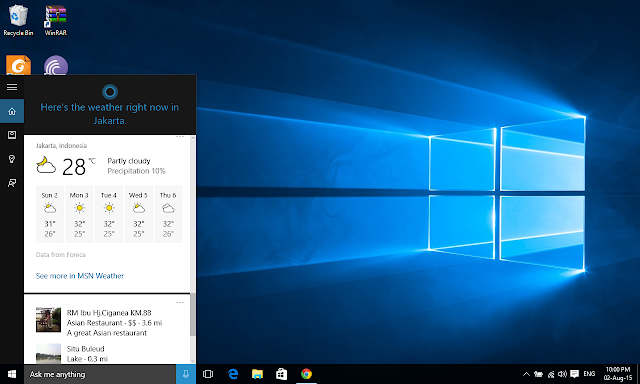Select the Mon 3 forecast tile
Image resolution: width=640 pixels, height=384 pixels.
80,214
